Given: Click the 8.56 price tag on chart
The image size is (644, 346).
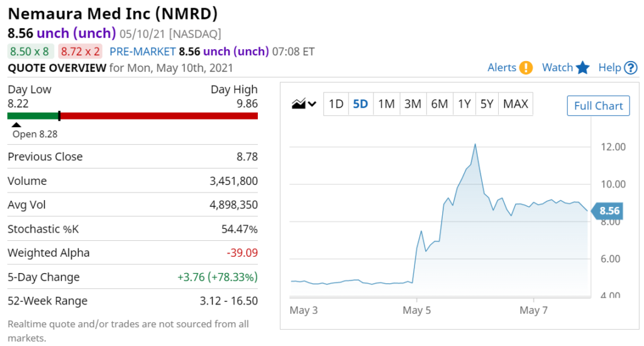Looking at the screenshot, I should pyautogui.click(x=608, y=211).
